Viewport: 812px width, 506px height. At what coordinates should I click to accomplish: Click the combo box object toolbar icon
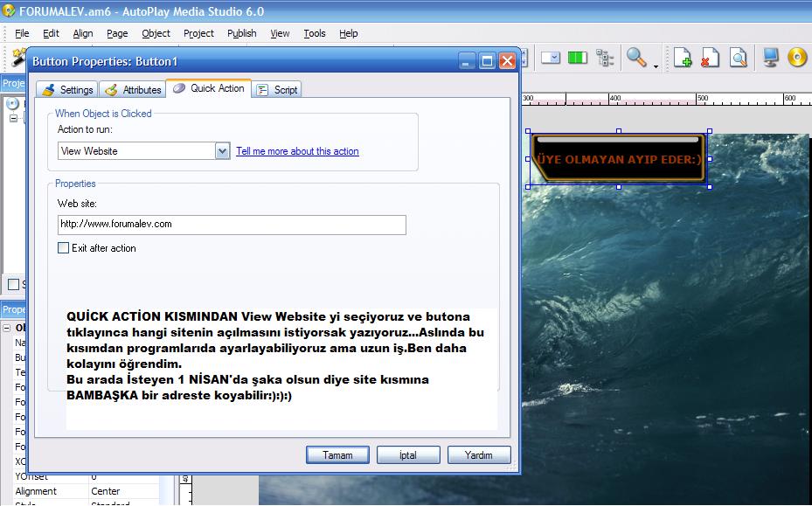coord(551,58)
